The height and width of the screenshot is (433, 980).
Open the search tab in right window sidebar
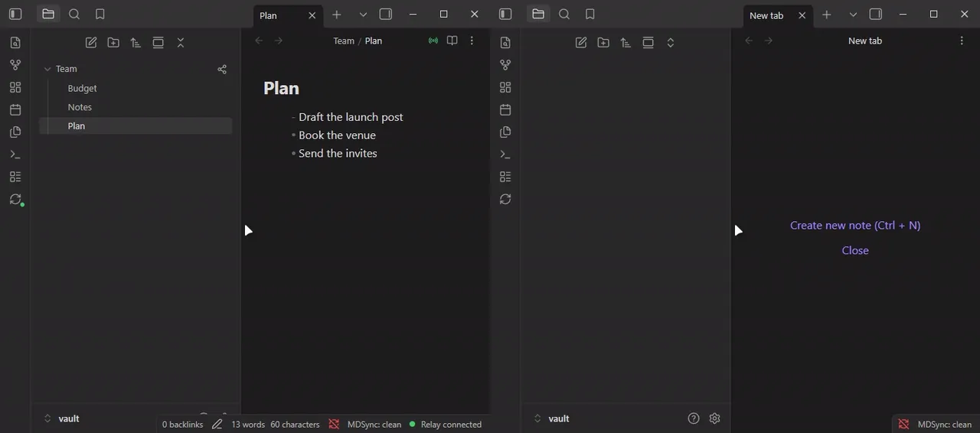pyautogui.click(x=564, y=14)
